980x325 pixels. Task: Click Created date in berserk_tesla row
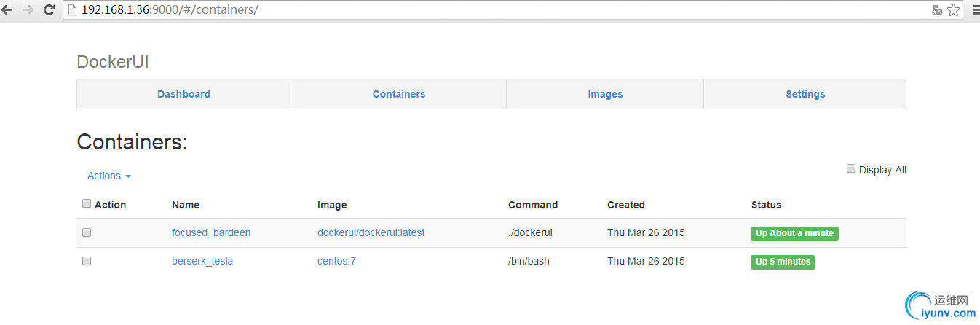[x=646, y=261]
